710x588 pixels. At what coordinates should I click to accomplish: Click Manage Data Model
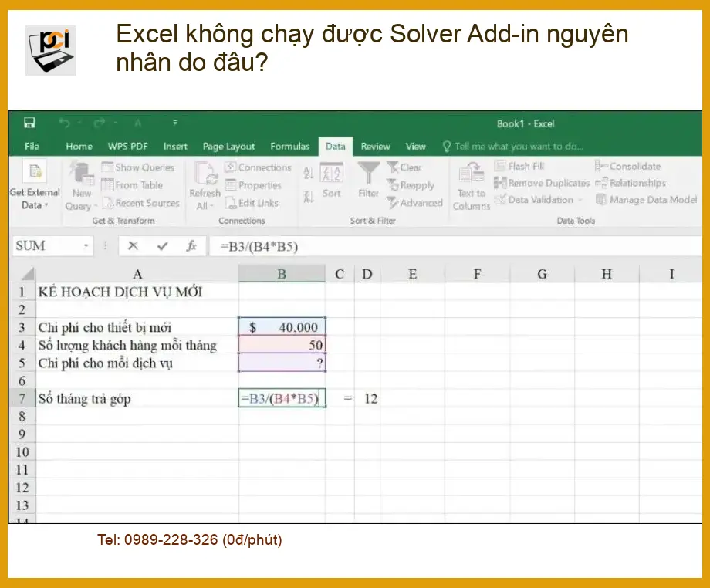[646, 200]
